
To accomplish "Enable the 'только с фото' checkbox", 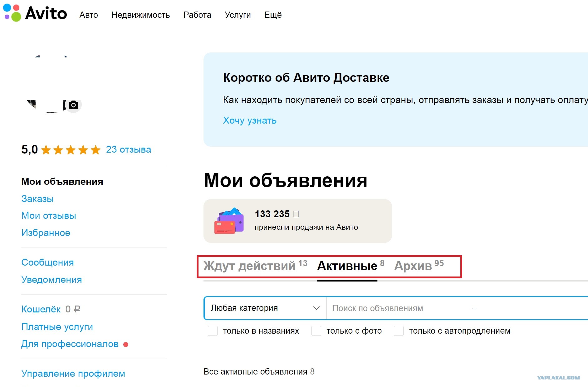I will click(x=316, y=331).
